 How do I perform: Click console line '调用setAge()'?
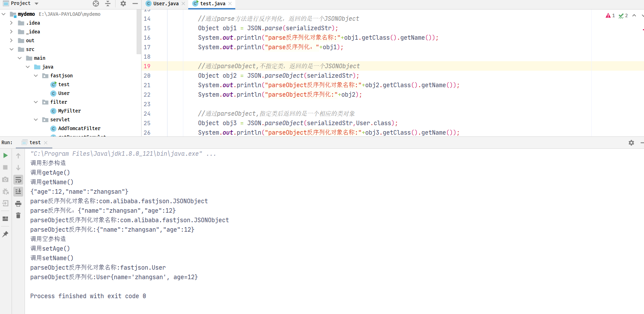[50, 249]
